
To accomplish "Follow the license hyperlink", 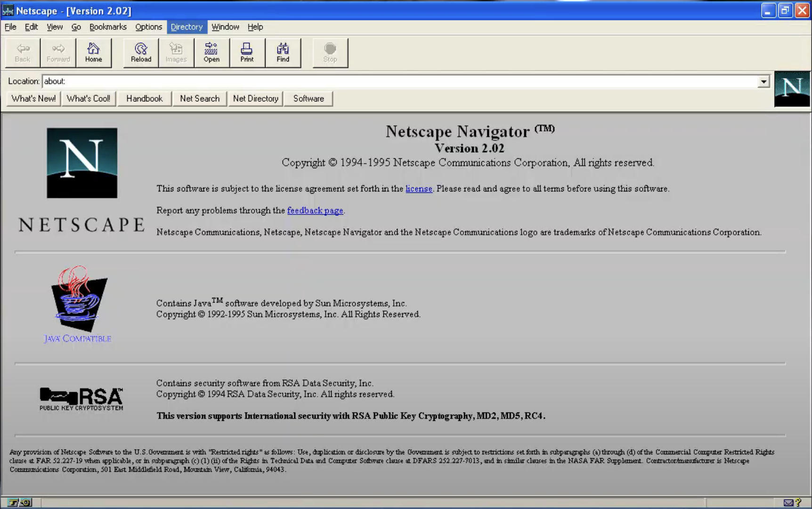I will [419, 189].
